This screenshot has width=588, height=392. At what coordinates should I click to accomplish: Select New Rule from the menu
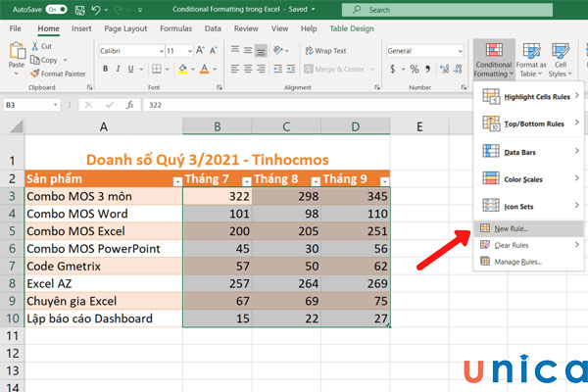click(514, 227)
